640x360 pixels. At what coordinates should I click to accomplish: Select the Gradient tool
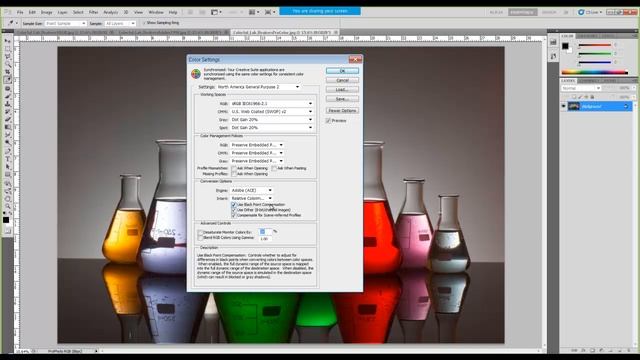pyautogui.click(x=7, y=127)
